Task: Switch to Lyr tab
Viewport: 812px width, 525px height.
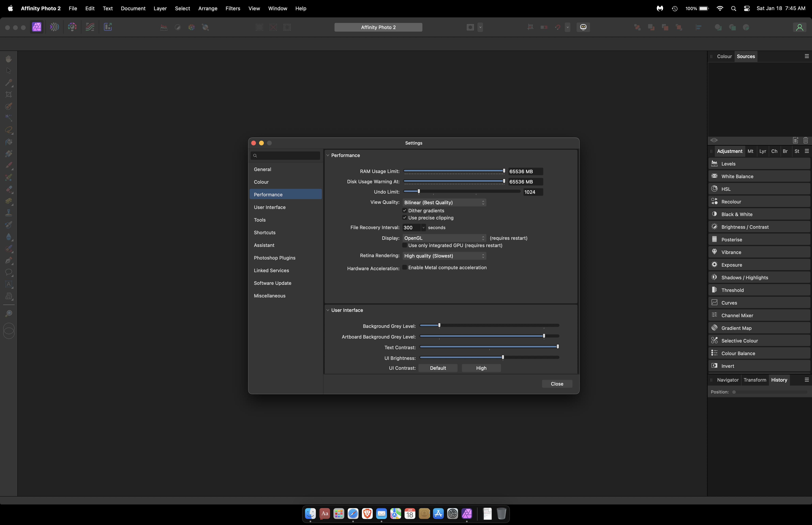Action: [x=763, y=151]
